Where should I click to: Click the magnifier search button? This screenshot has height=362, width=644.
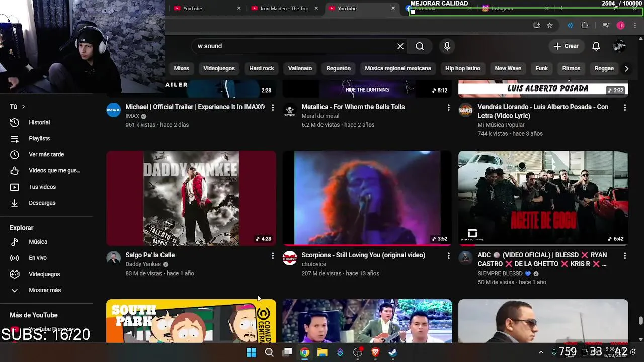pyautogui.click(x=420, y=46)
